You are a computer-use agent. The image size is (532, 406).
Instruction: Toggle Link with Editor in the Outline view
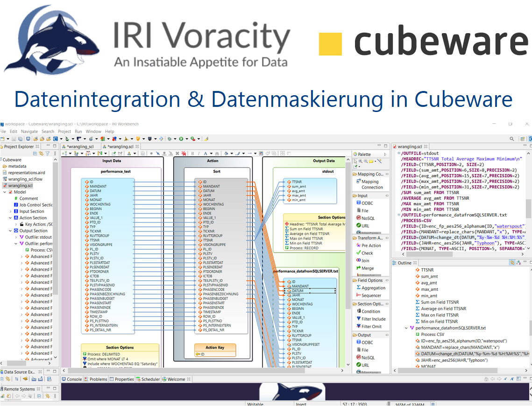tap(512, 263)
